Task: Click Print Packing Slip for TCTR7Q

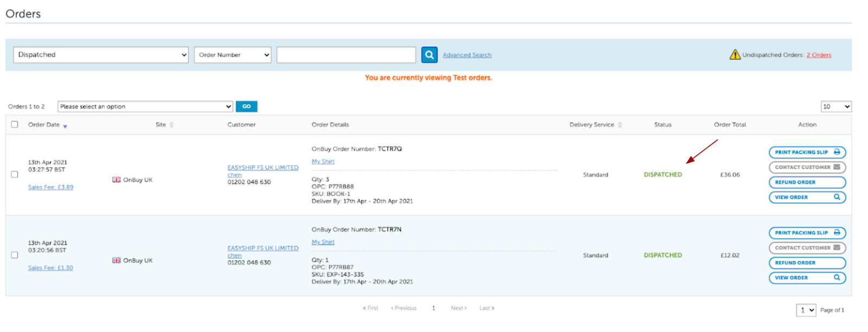Action: (x=807, y=152)
